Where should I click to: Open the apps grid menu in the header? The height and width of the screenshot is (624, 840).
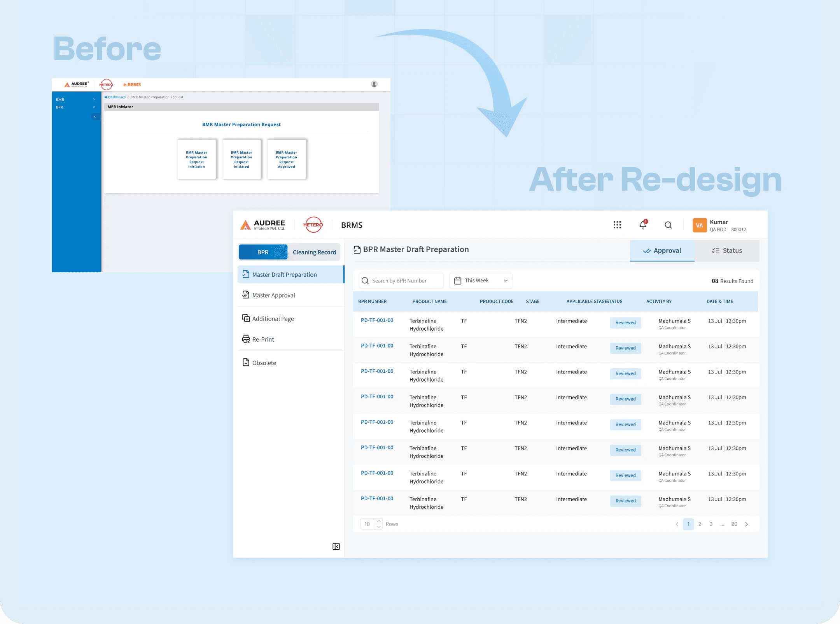coord(617,225)
